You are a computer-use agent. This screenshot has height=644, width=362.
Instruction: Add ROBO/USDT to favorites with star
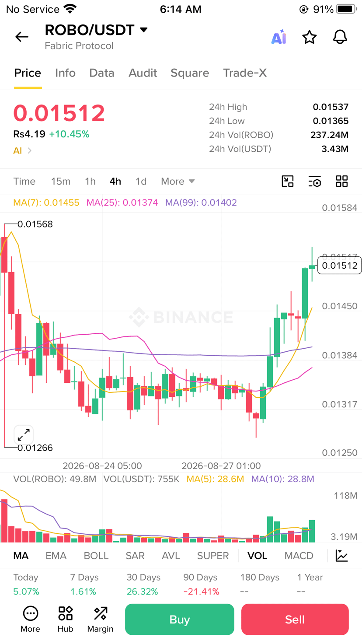click(310, 37)
